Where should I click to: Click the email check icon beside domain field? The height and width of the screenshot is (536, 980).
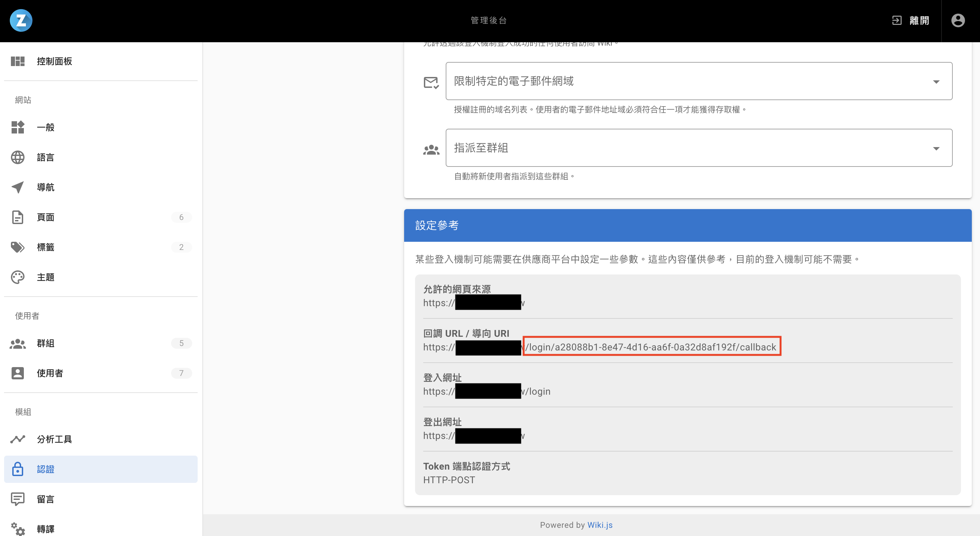431,82
